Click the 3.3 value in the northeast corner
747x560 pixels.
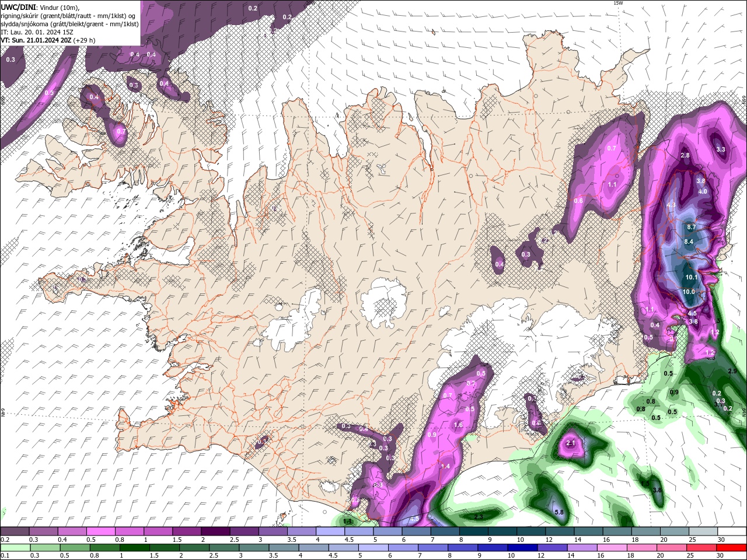click(x=721, y=149)
